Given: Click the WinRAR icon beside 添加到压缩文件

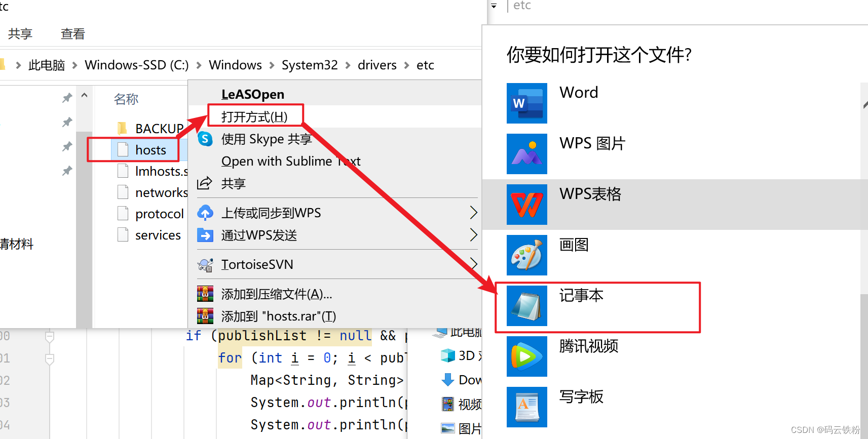Looking at the screenshot, I should tap(205, 294).
